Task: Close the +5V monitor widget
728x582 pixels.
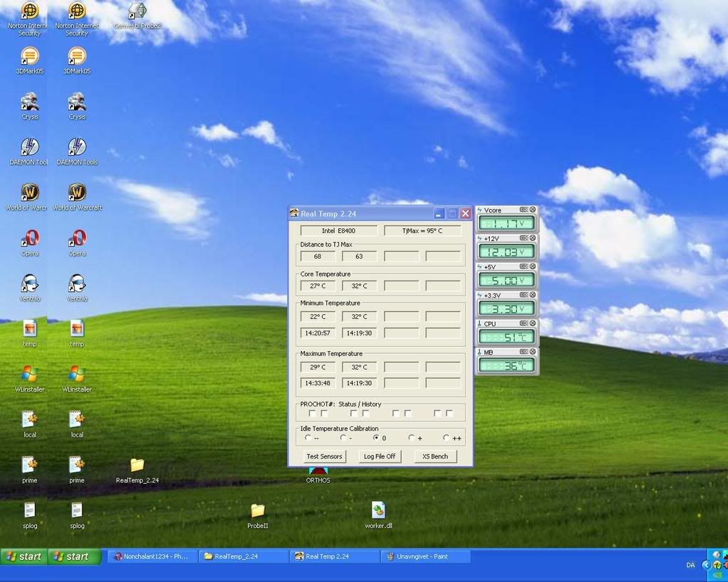Action: tap(532, 266)
